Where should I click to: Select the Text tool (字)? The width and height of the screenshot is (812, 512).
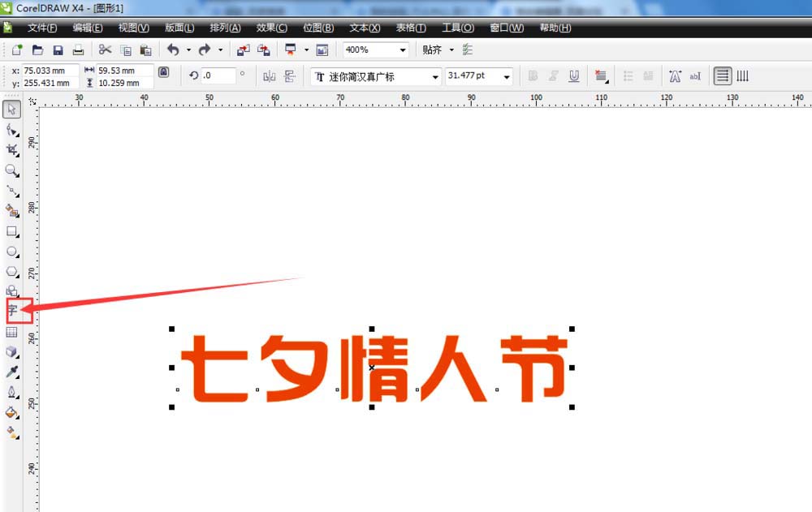click(12, 311)
